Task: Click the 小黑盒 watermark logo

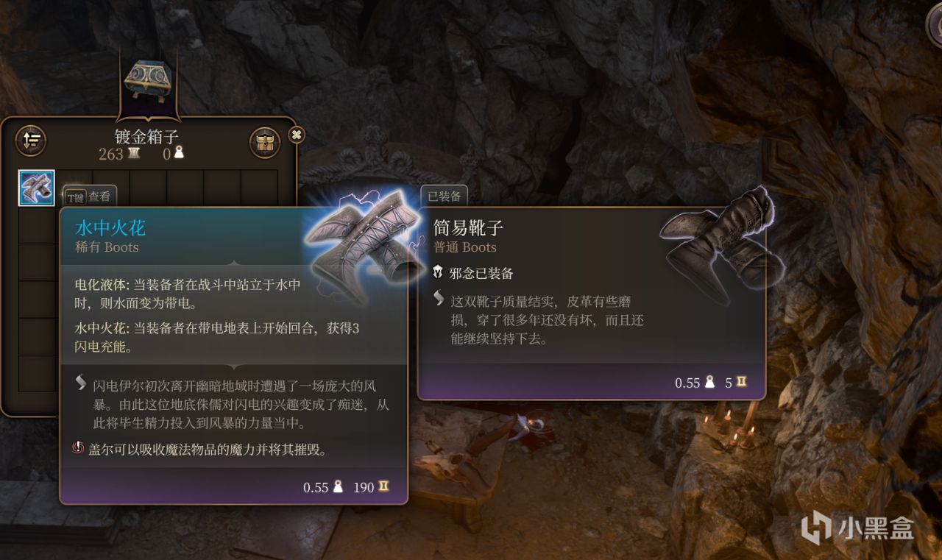Action: click(858, 528)
